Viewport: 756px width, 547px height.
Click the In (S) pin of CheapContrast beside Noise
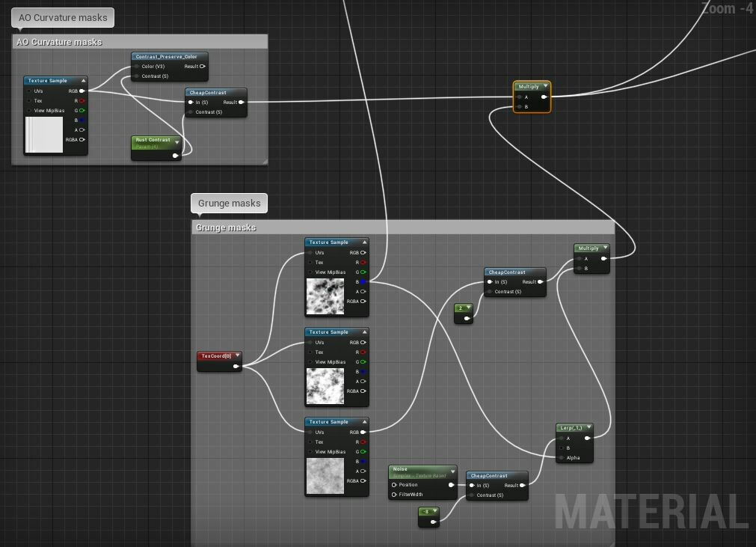pyautogui.click(x=472, y=485)
